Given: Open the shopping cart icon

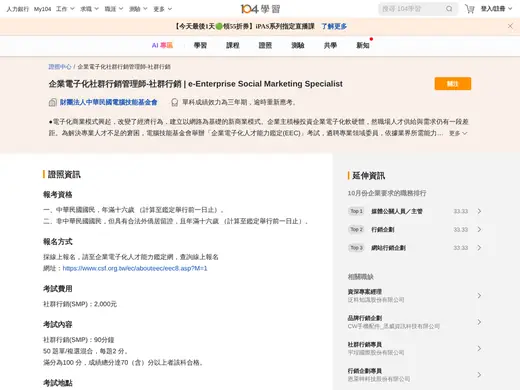Looking at the screenshot, I should click(470, 9).
